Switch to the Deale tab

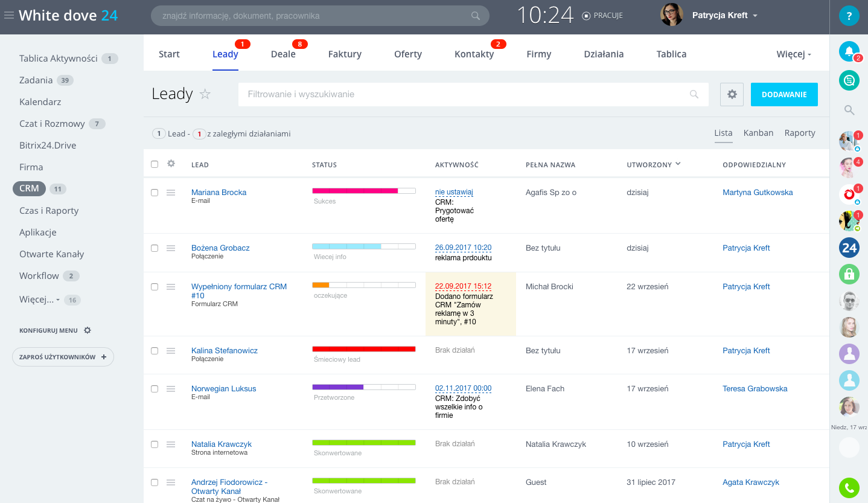tap(283, 54)
